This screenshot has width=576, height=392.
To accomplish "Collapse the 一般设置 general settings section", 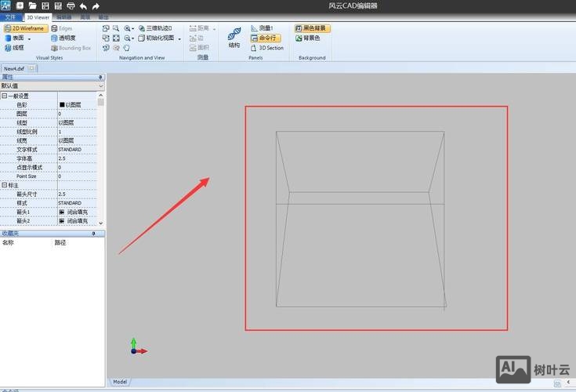I will [4, 96].
